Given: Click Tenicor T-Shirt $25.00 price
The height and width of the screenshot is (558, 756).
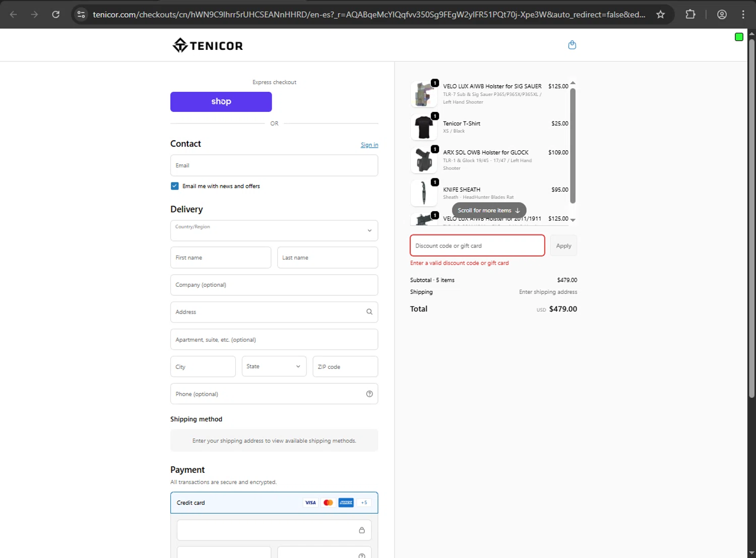Looking at the screenshot, I should point(559,123).
